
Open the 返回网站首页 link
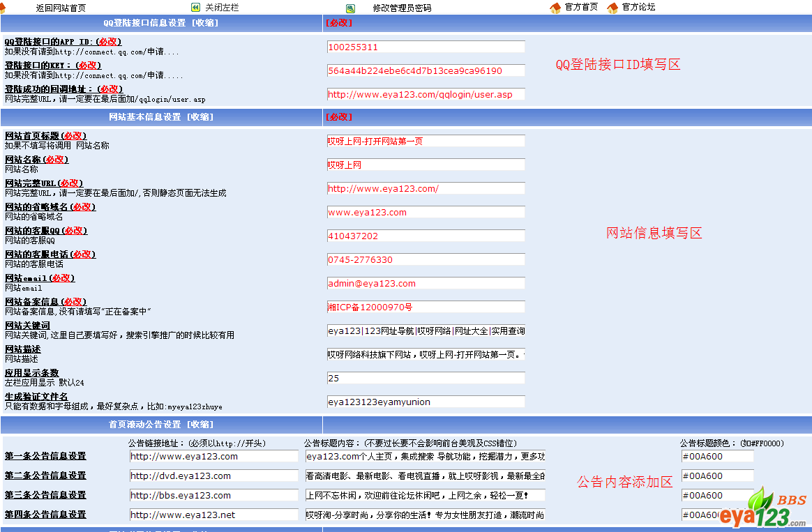[x=61, y=8]
